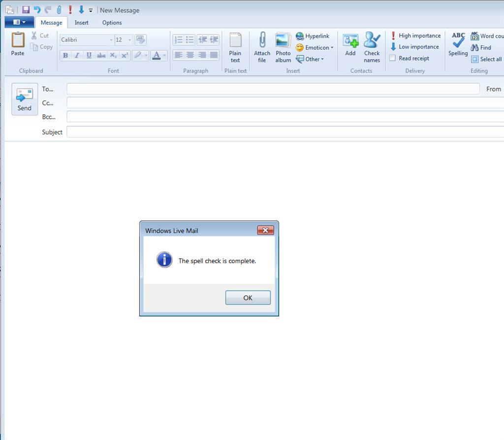Click inside the To address field

pyautogui.click(x=273, y=89)
